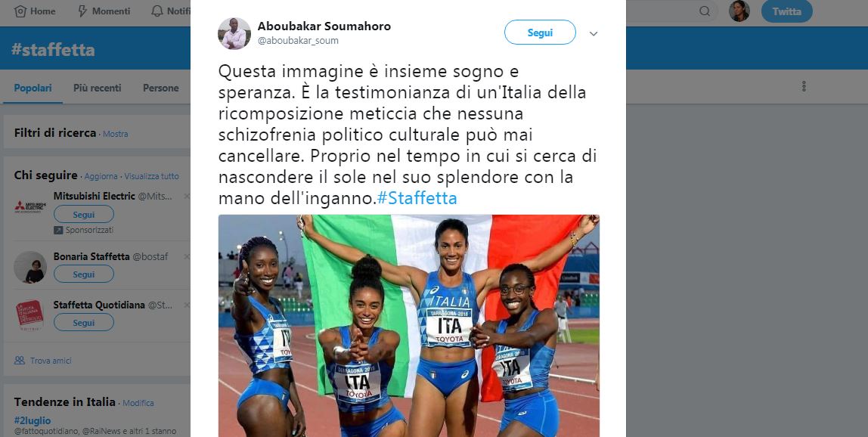
Task: Click the search magnifier icon
Action: 704,11
